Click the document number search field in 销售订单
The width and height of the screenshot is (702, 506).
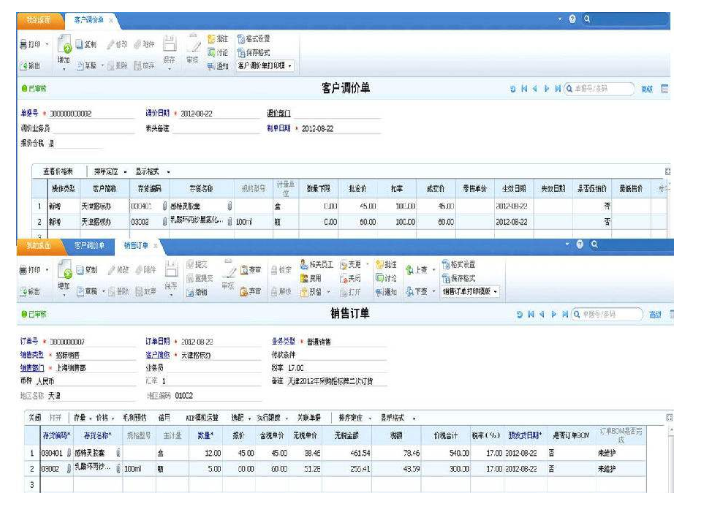[x=608, y=314]
